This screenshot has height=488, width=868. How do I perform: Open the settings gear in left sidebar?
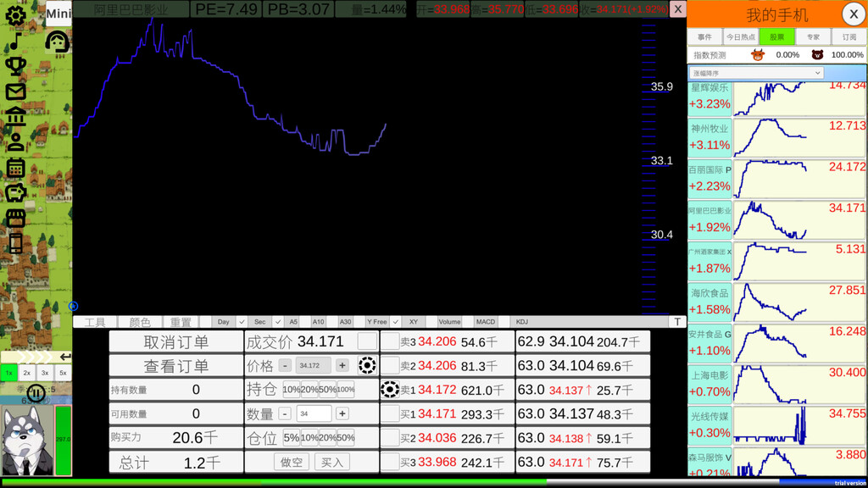[x=15, y=14]
